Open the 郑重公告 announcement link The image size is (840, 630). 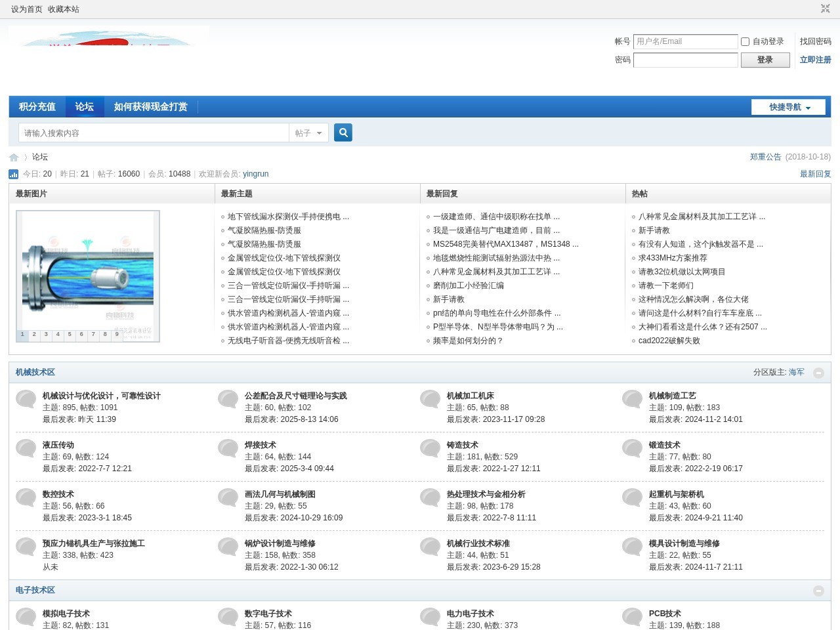[766, 157]
